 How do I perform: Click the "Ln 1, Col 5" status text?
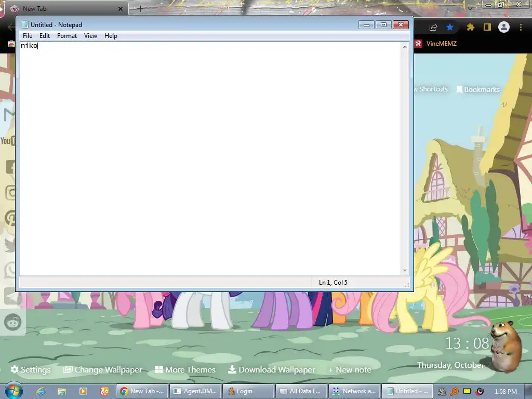333,282
